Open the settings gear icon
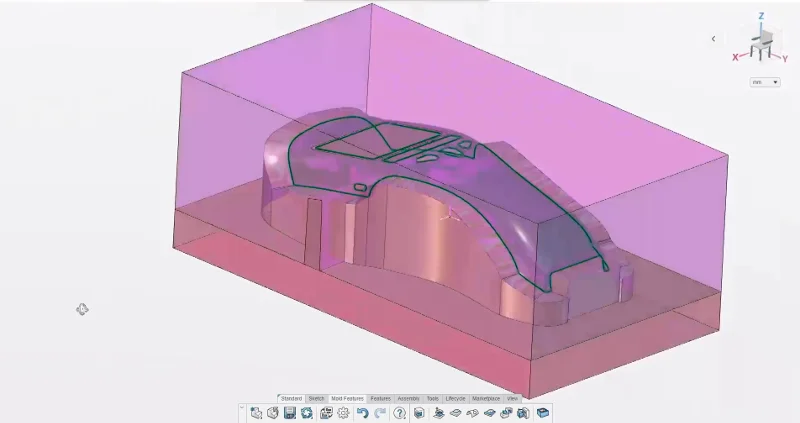This screenshot has width=800, height=423. point(343,412)
